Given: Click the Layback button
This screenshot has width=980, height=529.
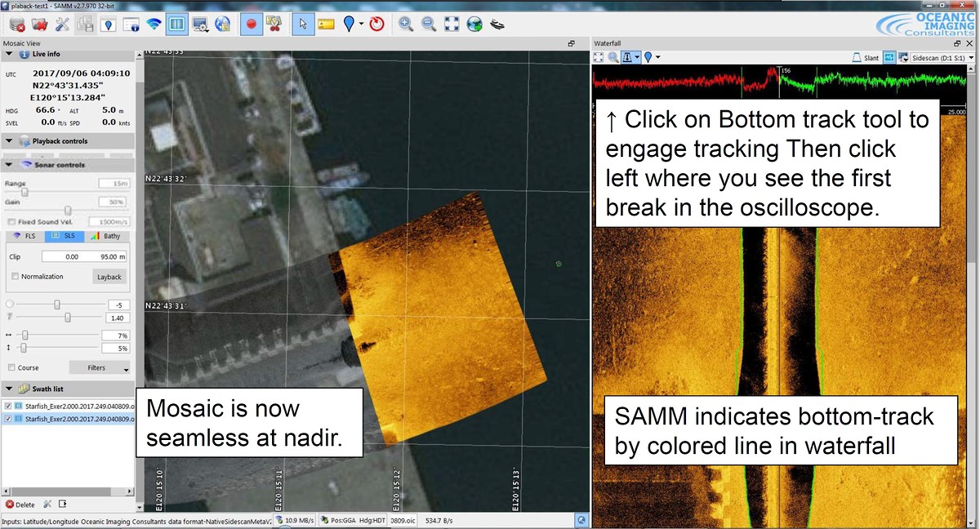Looking at the screenshot, I should 109,277.
